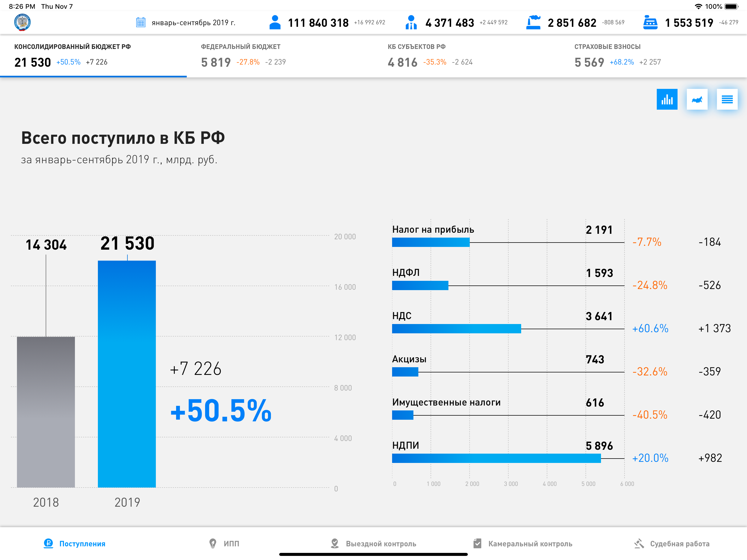The width and height of the screenshot is (747, 560).
Task: Tap the individual taxpayers person icon
Action: click(275, 22)
